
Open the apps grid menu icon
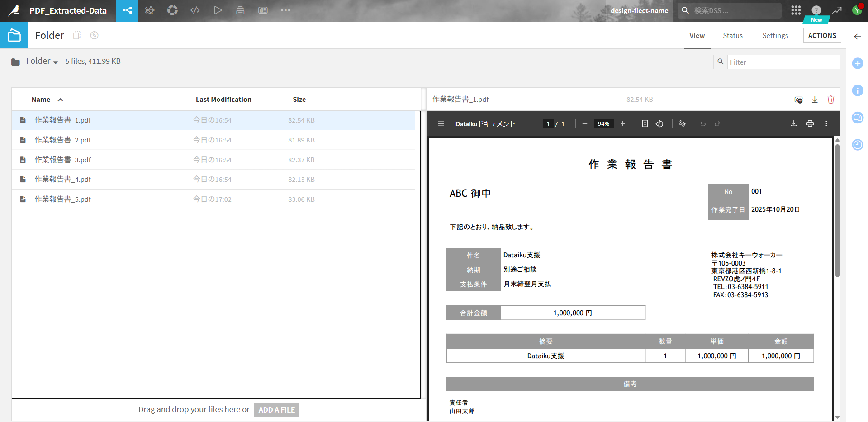pyautogui.click(x=796, y=10)
